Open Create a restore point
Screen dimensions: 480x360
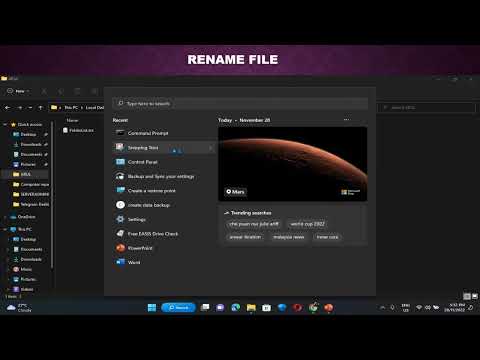pos(163,190)
